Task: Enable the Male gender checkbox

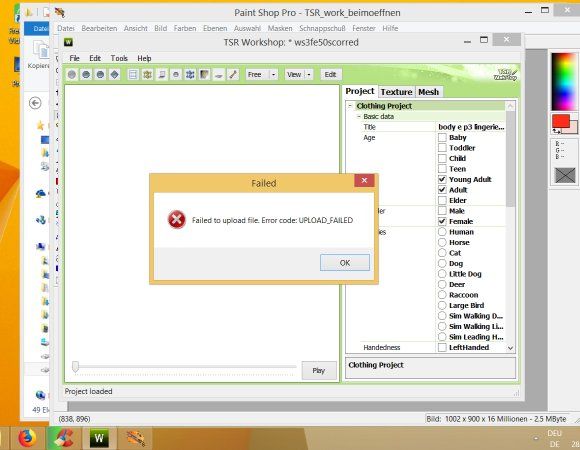Action: [x=442, y=211]
